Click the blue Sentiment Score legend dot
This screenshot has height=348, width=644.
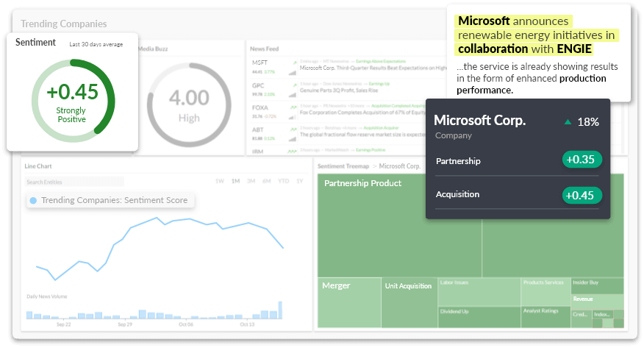(33, 200)
